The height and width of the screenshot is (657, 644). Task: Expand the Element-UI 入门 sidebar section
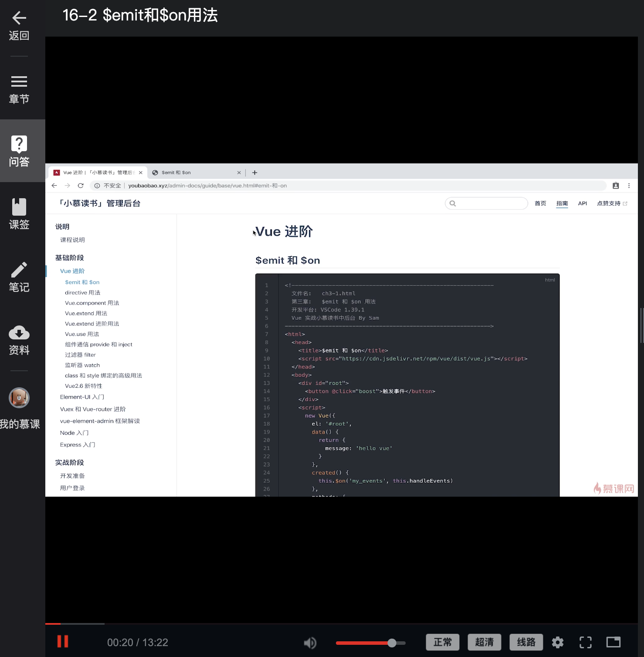tap(81, 397)
